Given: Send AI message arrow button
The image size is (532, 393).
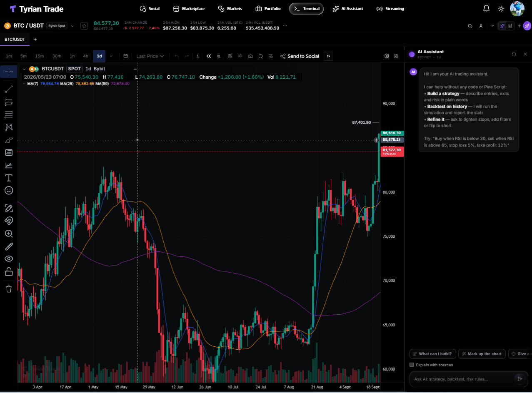Looking at the screenshot, I should (x=520, y=378).
